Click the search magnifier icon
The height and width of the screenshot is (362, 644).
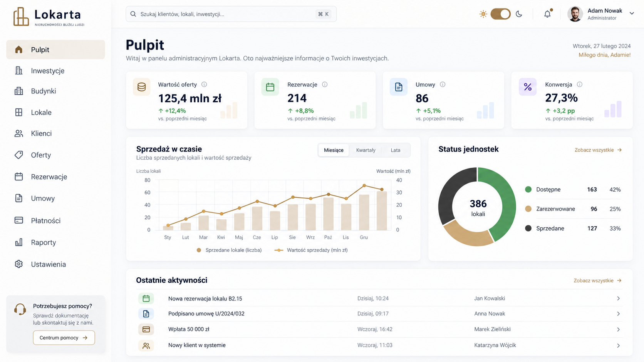tap(133, 14)
